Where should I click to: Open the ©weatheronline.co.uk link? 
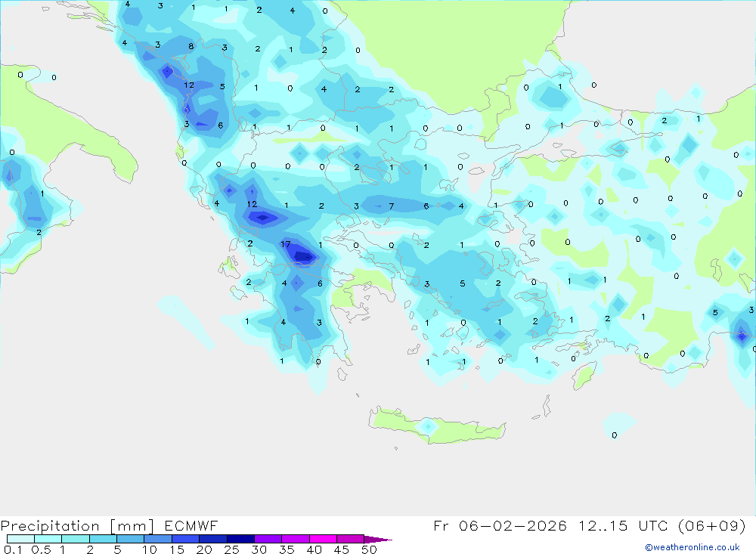(x=692, y=547)
